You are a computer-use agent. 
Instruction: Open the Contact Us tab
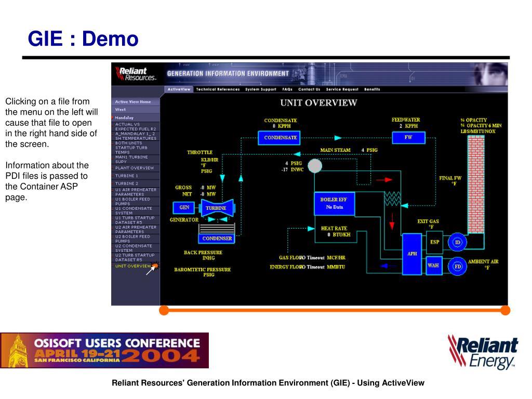(309, 89)
